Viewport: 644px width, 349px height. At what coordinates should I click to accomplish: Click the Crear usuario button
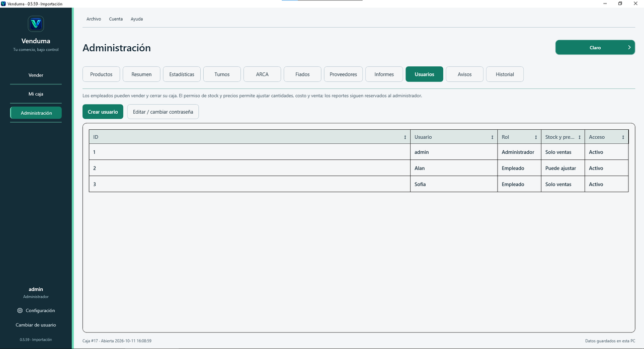click(x=103, y=112)
